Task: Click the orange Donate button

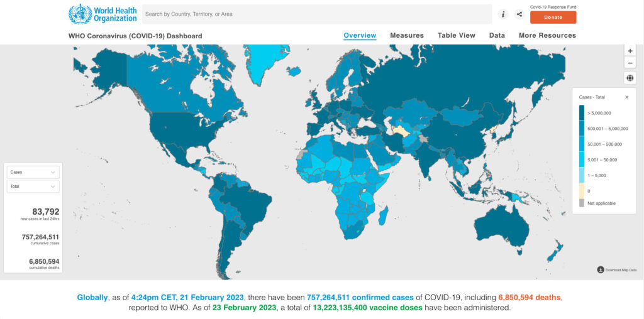Action: (x=553, y=17)
